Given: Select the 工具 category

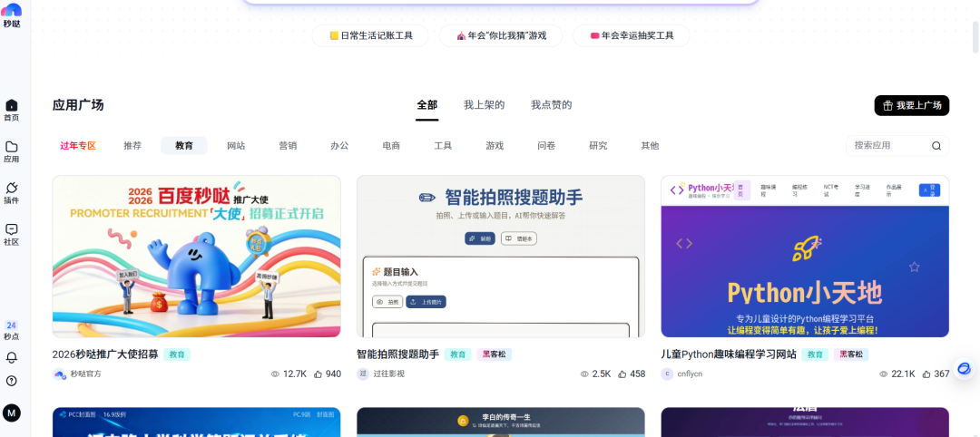Looking at the screenshot, I should coord(443,145).
